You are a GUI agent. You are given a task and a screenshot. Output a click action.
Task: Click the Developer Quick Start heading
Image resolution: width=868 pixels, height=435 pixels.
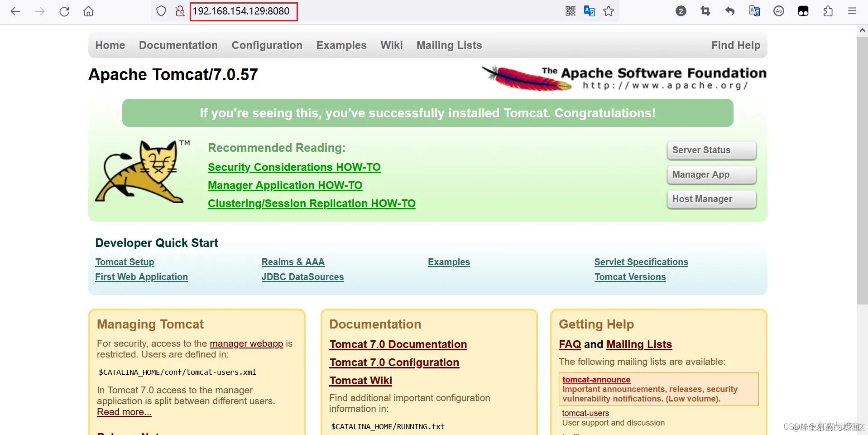pos(157,243)
